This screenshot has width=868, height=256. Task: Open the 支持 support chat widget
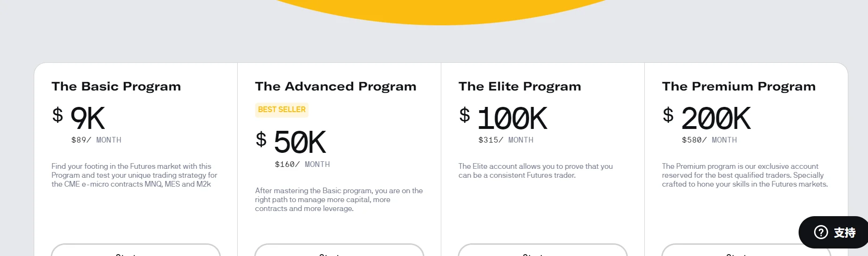point(844,233)
